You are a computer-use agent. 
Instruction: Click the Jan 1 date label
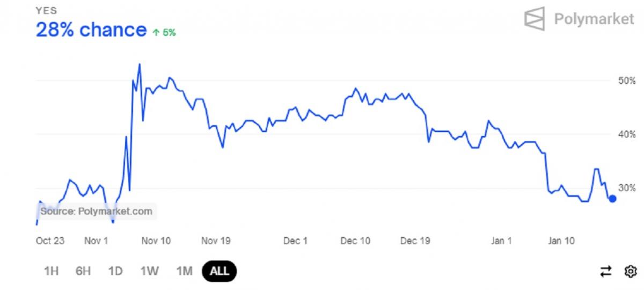pos(501,241)
